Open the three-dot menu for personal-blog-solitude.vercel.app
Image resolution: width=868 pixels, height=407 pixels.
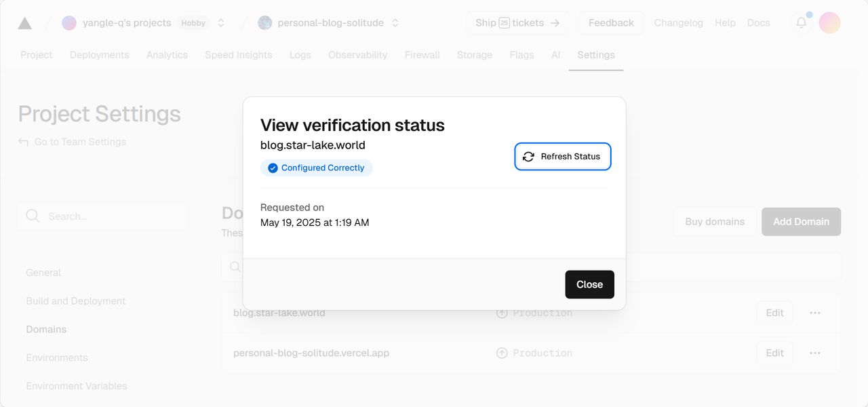815,353
